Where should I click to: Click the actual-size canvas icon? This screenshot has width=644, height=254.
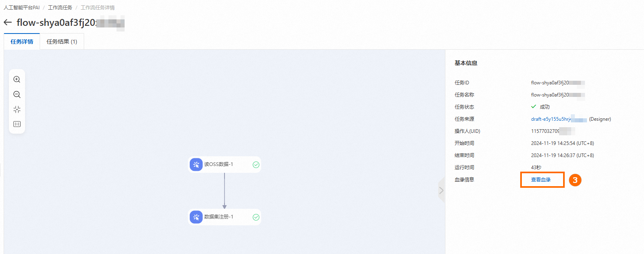[17, 124]
